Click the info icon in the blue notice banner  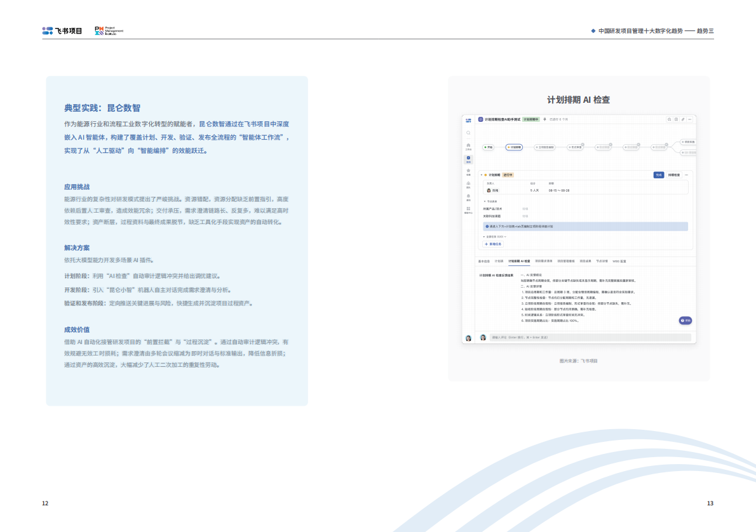coord(487,227)
